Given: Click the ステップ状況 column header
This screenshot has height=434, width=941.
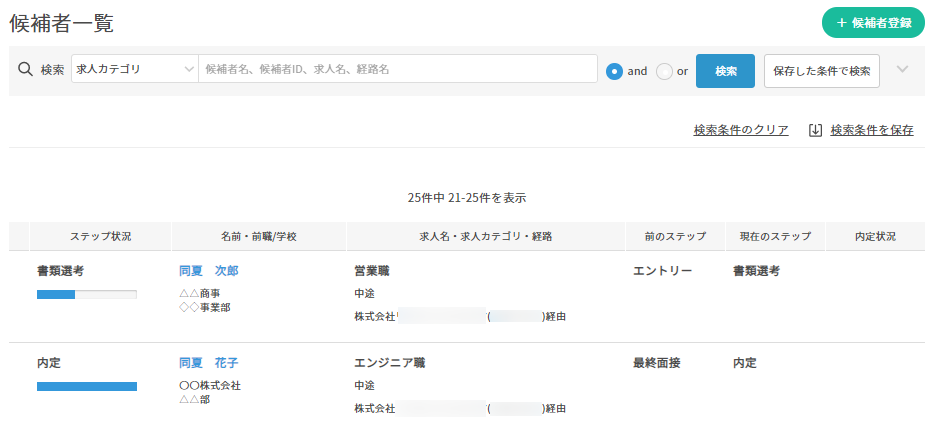Looking at the screenshot, I should (100, 237).
